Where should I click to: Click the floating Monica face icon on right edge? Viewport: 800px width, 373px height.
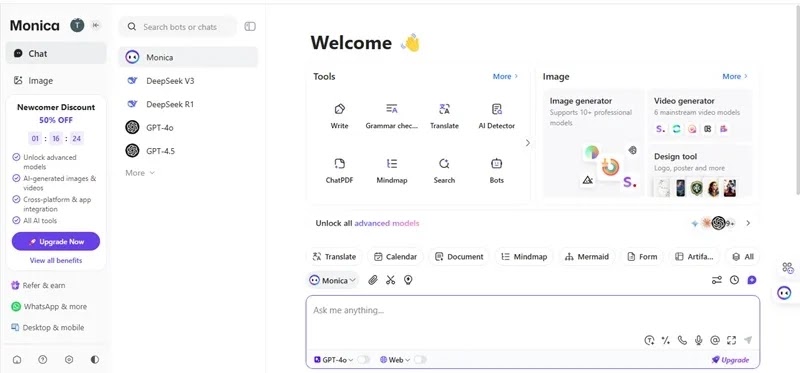click(784, 293)
